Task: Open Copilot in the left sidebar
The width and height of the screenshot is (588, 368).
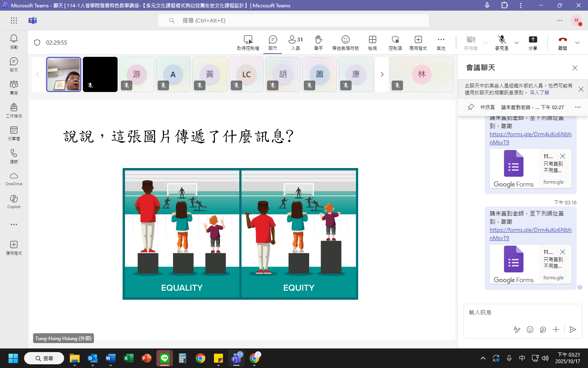Action: (x=14, y=202)
